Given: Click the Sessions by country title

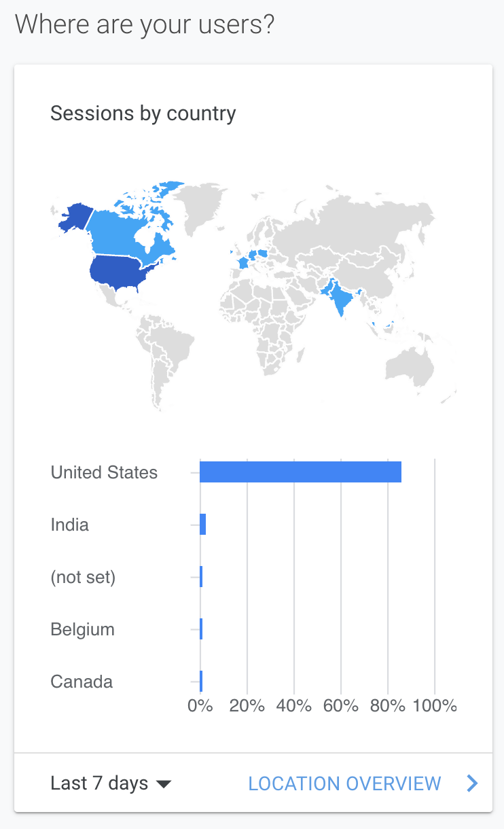Looking at the screenshot, I should 143,113.
